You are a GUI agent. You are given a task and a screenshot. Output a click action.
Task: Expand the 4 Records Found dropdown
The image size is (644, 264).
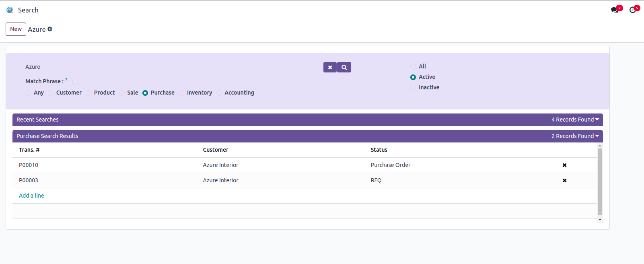pos(575,120)
